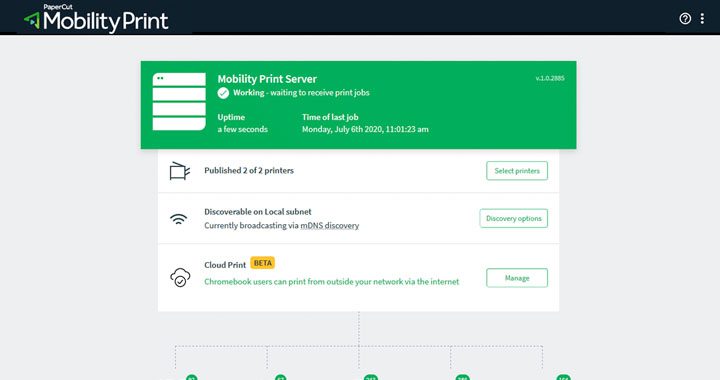Click the Cloud Print cloud icon
720x380 pixels.
pos(180,278)
